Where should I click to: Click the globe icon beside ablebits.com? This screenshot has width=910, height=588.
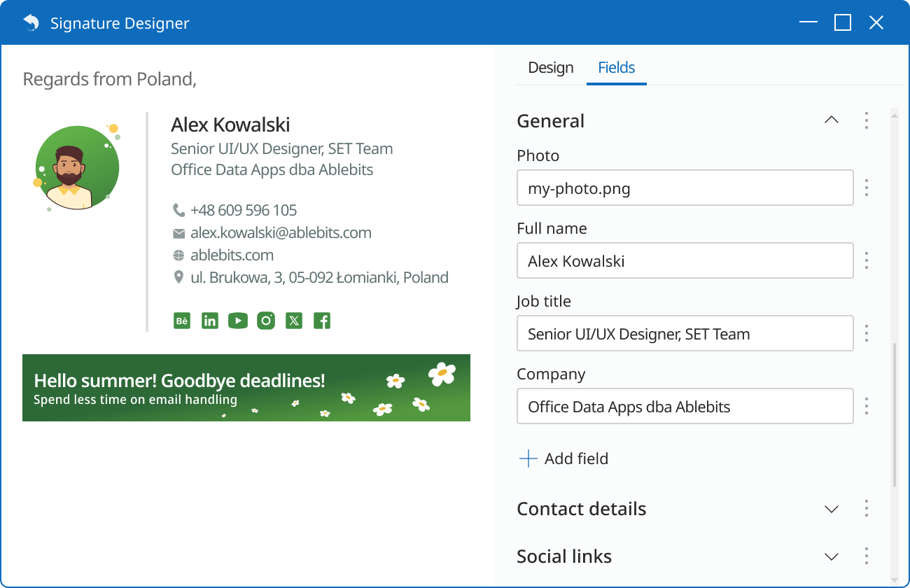point(178,254)
